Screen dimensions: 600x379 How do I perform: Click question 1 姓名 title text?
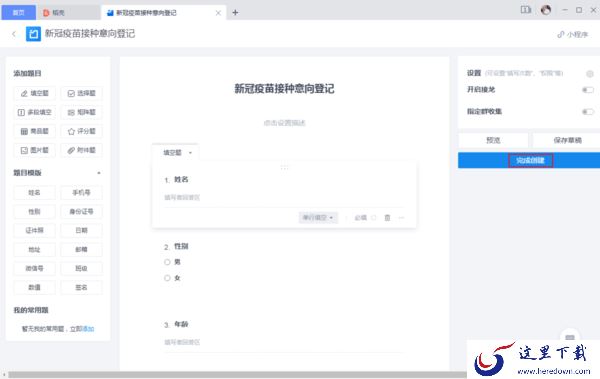(181, 180)
